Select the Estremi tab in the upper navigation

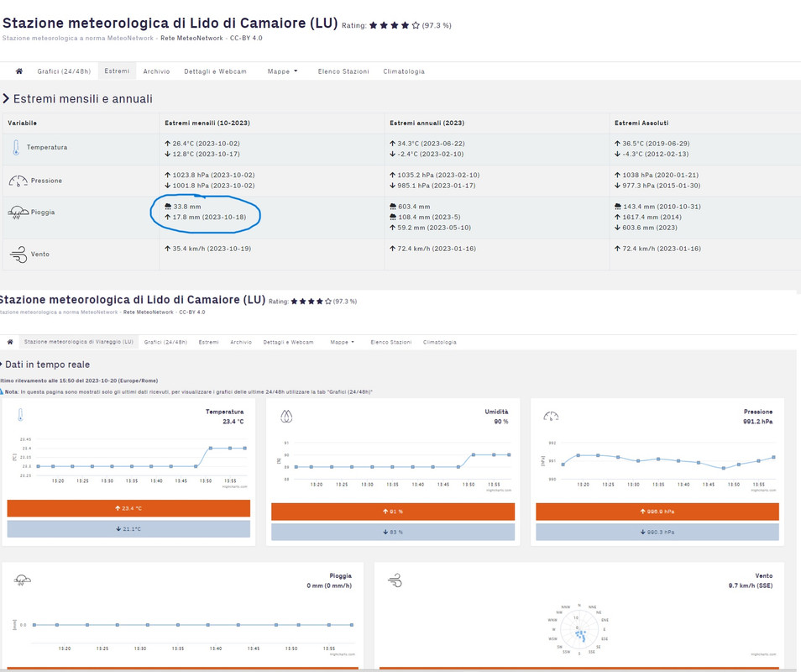pos(117,71)
